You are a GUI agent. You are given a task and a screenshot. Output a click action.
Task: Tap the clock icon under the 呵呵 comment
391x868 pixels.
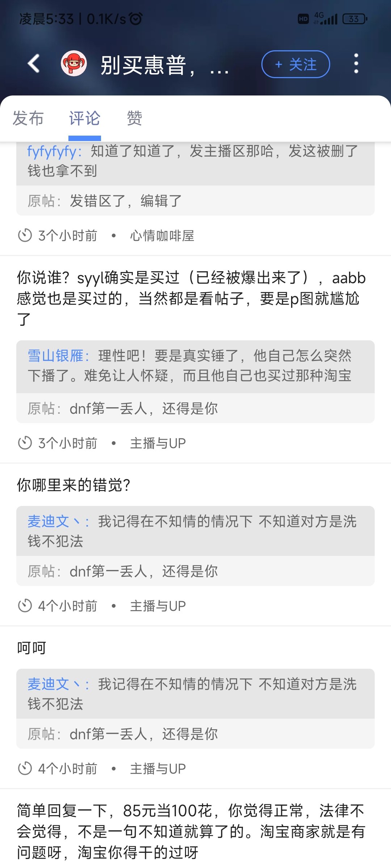point(25,769)
